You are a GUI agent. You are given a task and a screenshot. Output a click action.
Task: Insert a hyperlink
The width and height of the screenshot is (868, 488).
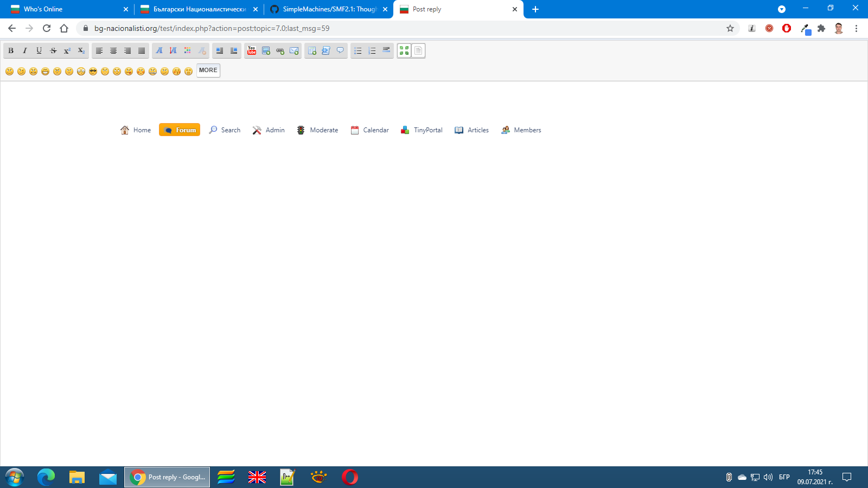pyautogui.click(x=280, y=50)
